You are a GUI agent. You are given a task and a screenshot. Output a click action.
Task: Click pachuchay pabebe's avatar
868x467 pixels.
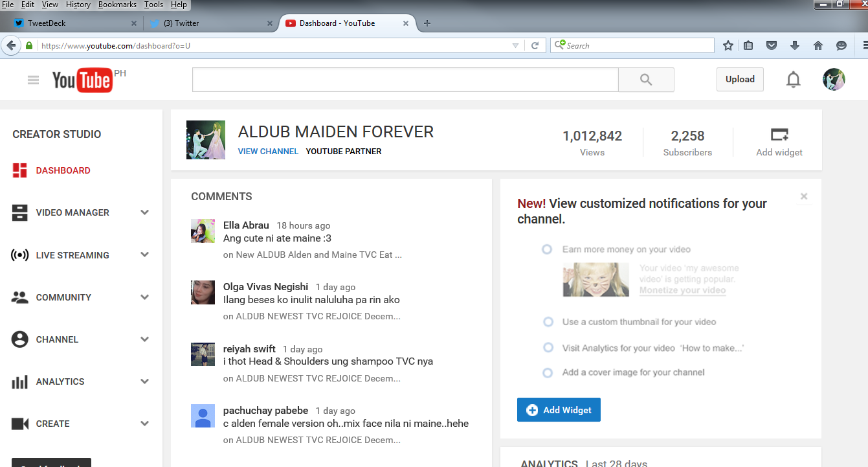pos(203,416)
